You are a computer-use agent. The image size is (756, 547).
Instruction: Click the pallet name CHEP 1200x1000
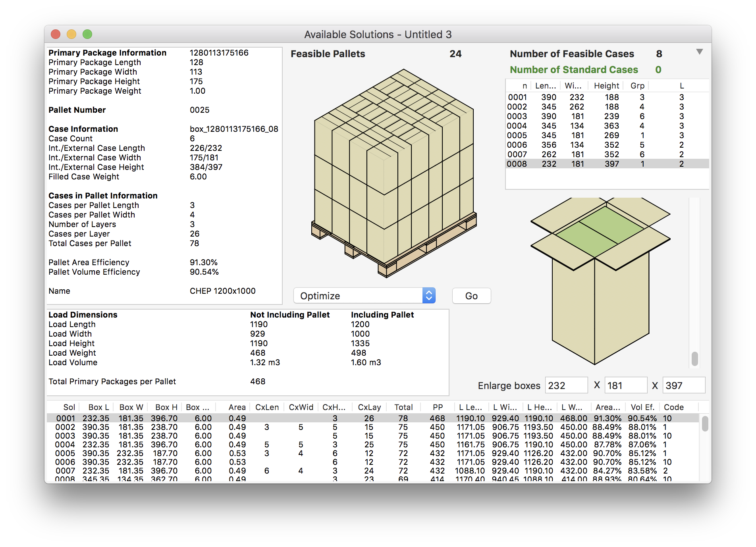(222, 291)
